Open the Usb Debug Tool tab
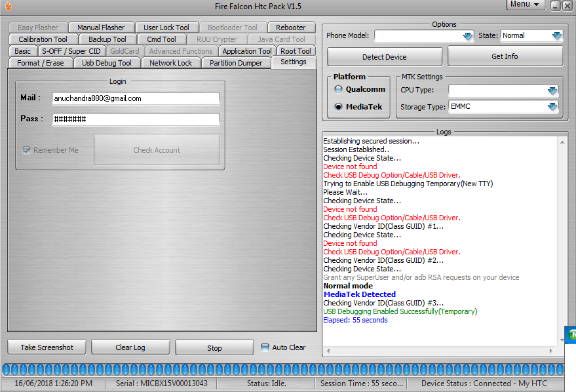This screenshot has height=392, width=576. coord(107,63)
